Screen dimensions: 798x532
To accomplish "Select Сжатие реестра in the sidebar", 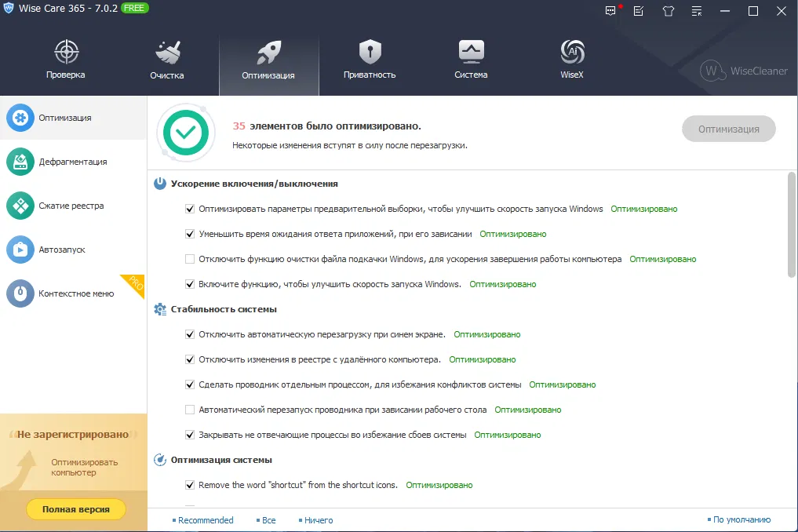I will pos(73,206).
